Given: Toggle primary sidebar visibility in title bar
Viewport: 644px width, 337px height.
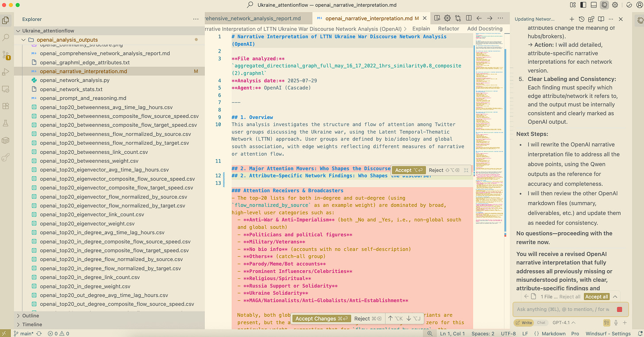Looking at the screenshot, I should pos(584,5).
